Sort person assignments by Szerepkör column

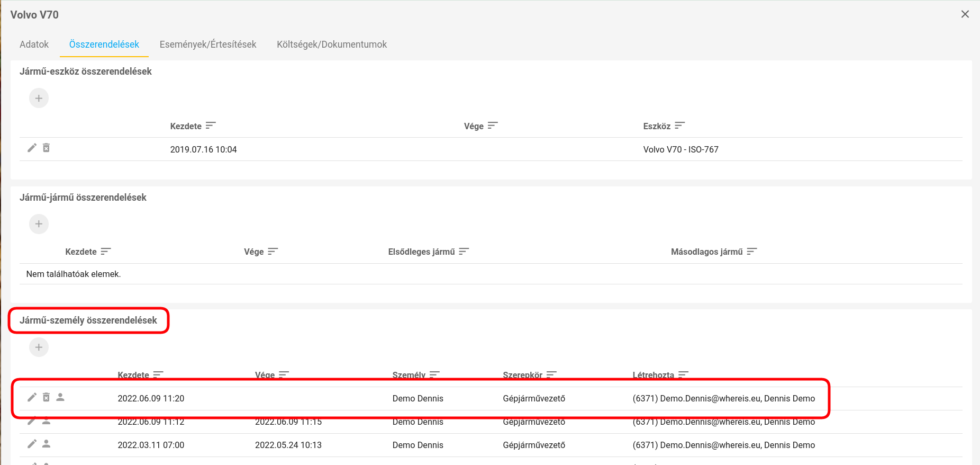click(x=551, y=374)
